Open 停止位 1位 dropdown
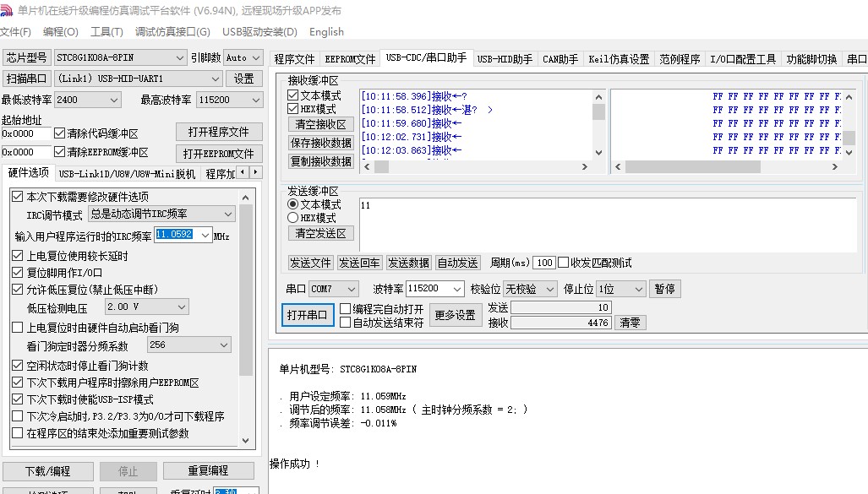This screenshot has height=494, width=868. [638, 289]
